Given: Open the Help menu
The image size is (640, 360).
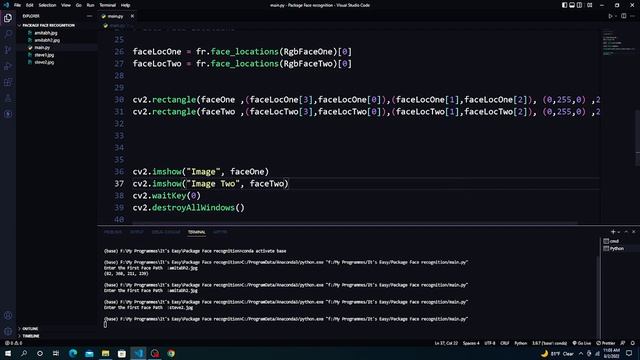Looking at the screenshot, I should (125, 5).
